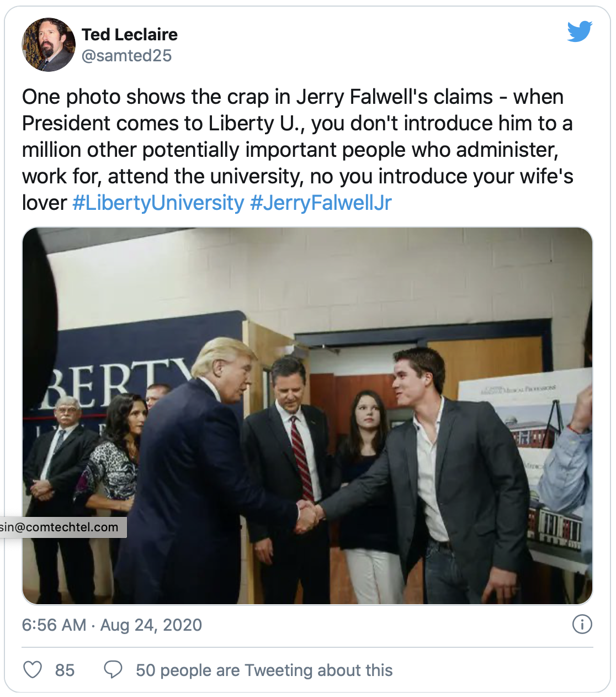Click the Ted Leclaire display name
Screen dimensions: 616x697
(x=130, y=35)
